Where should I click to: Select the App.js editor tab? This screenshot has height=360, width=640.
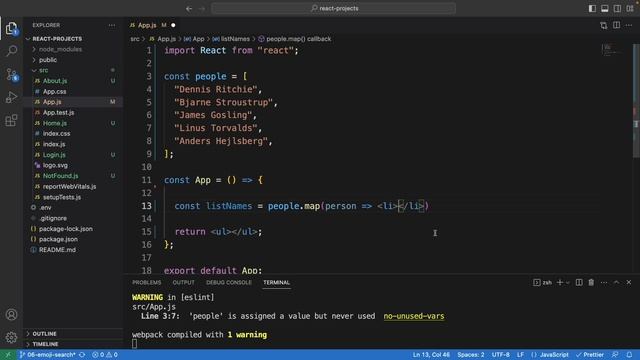148,25
